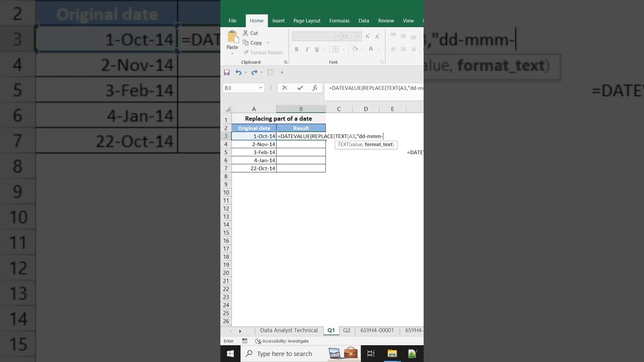Select cell A4 containing 2-Nov-14
The width and height of the screenshot is (644, 362).
coord(254,144)
